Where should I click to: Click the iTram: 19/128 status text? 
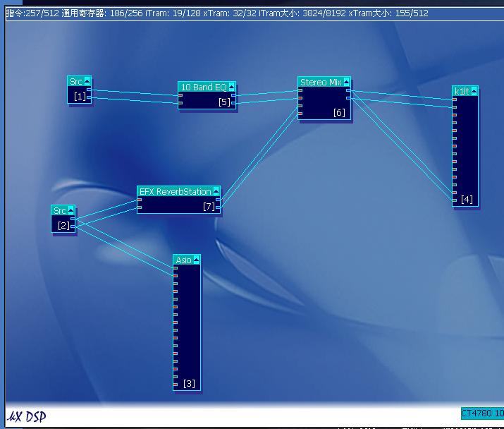[x=173, y=13]
